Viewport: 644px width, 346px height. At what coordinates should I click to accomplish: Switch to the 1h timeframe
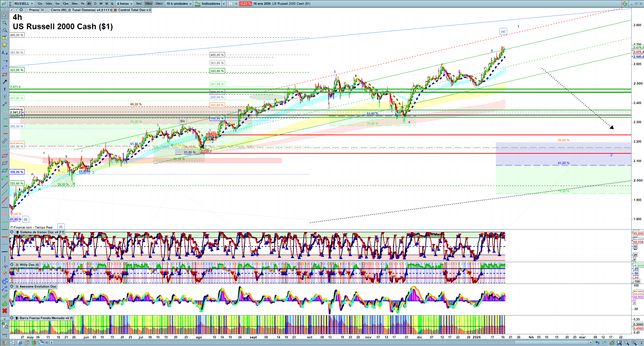[x=82, y=4]
